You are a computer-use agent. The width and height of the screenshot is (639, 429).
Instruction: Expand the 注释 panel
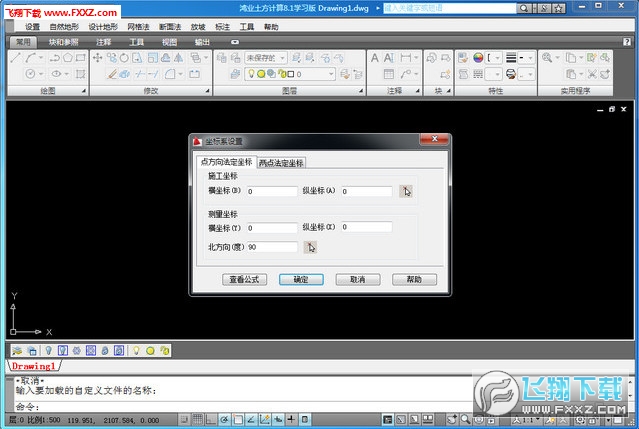tap(418, 91)
